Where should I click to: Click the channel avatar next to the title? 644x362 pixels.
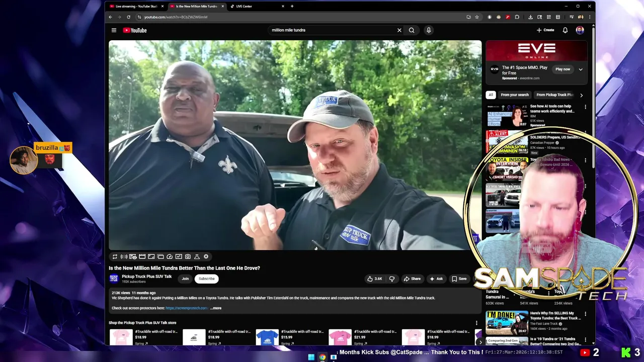(x=114, y=279)
